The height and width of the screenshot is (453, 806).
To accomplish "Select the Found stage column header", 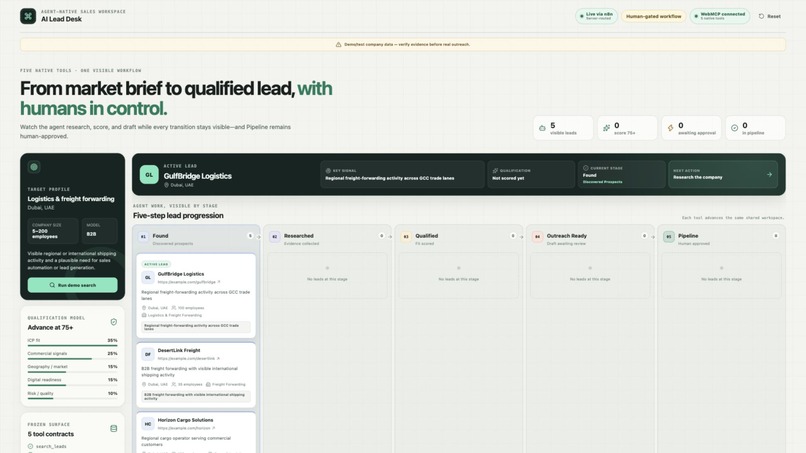I will coord(196,239).
